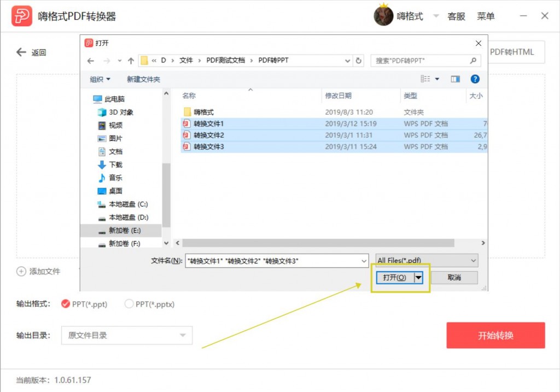Sort by 大小 column header
This screenshot has width=560, height=392.
pyautogui.click(x=476, y=96)
